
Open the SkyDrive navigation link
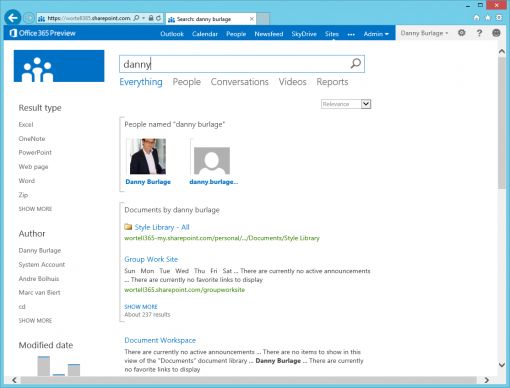pyautogui.click(x=304, y=34)
